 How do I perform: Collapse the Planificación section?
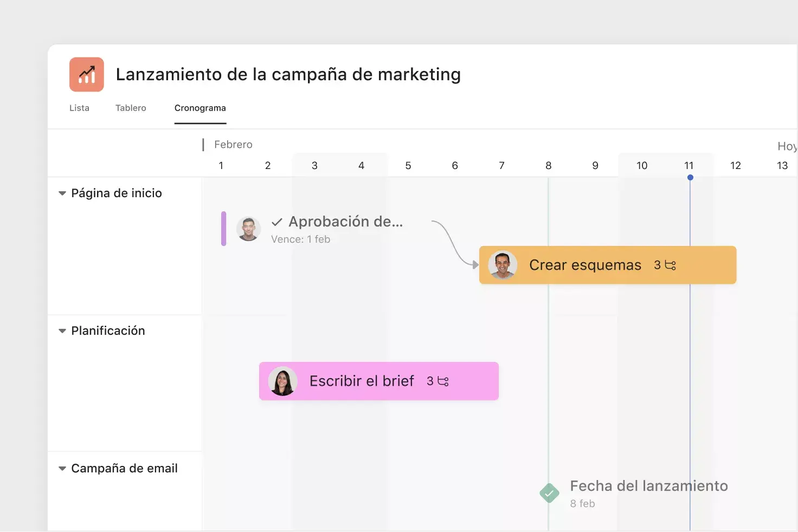[x=62, y=330]
